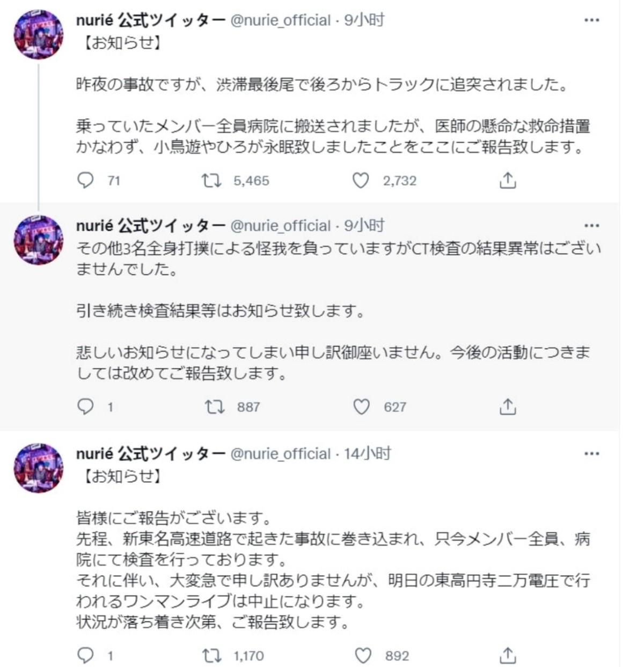Viewport: 644px width, 667px height.
Task: Open the more options menu on the second tweet
Action: [x=592, y=228]
